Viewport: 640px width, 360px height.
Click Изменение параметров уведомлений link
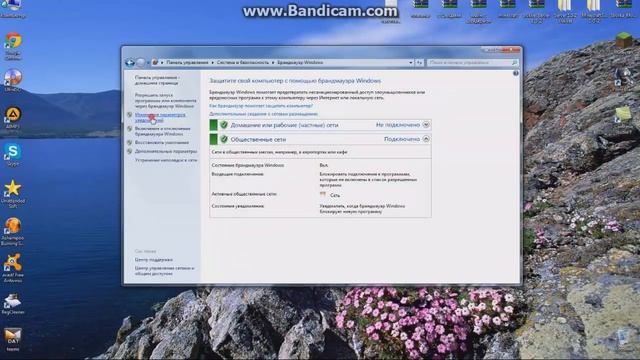pyautogui.click(x=160, y=118)
